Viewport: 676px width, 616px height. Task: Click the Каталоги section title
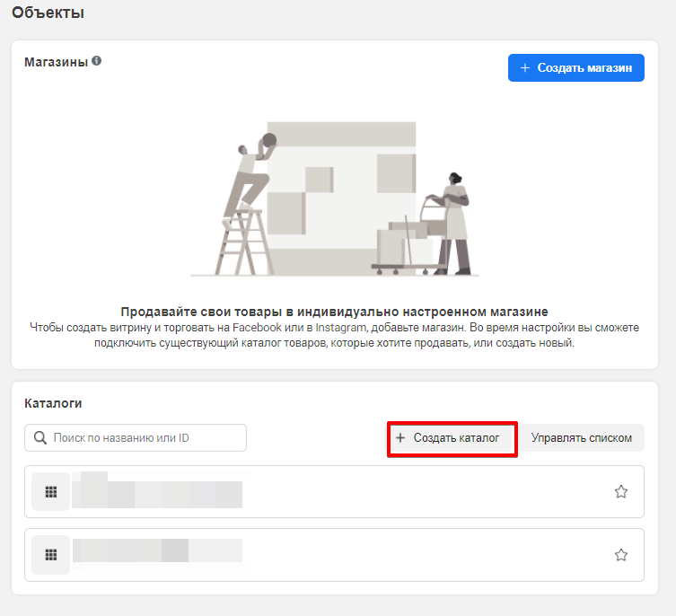tap(53, 404)
